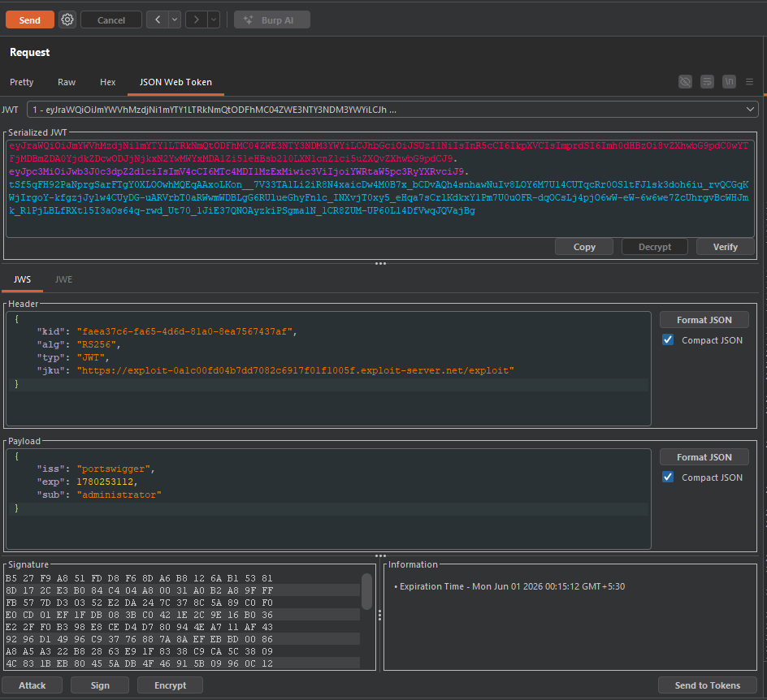The width and height of the screenshot is (767, 700).
Task: Sign the JWT with the Sign button
Action: tap(100, 685)
